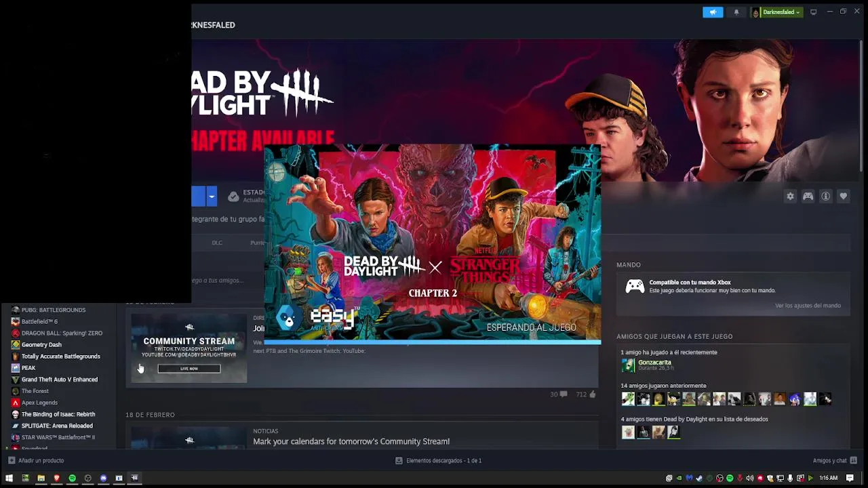Select Geometry Dash in the library

(41, 344)
